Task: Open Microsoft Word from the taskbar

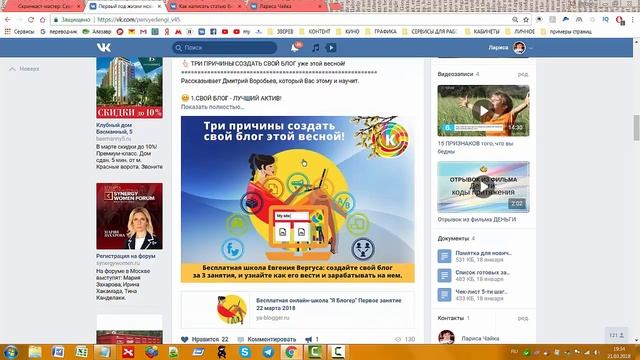Action: point(58,352)
